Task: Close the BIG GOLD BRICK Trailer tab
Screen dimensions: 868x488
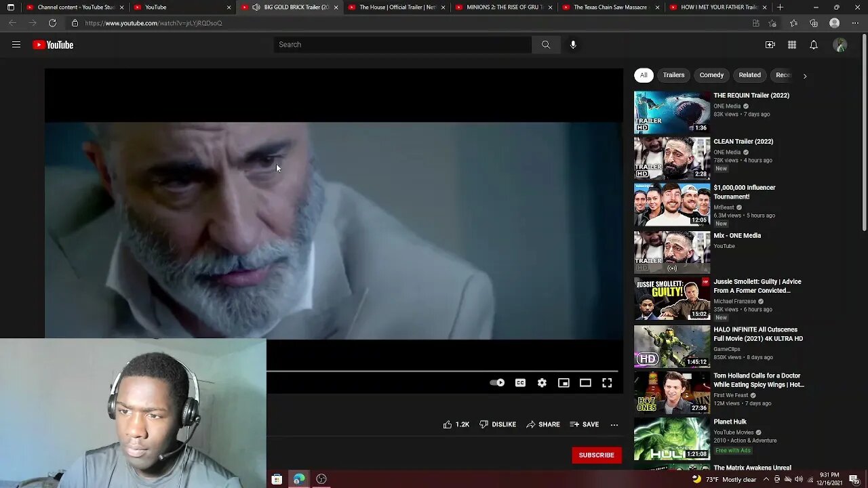Action: coord(336,7)
